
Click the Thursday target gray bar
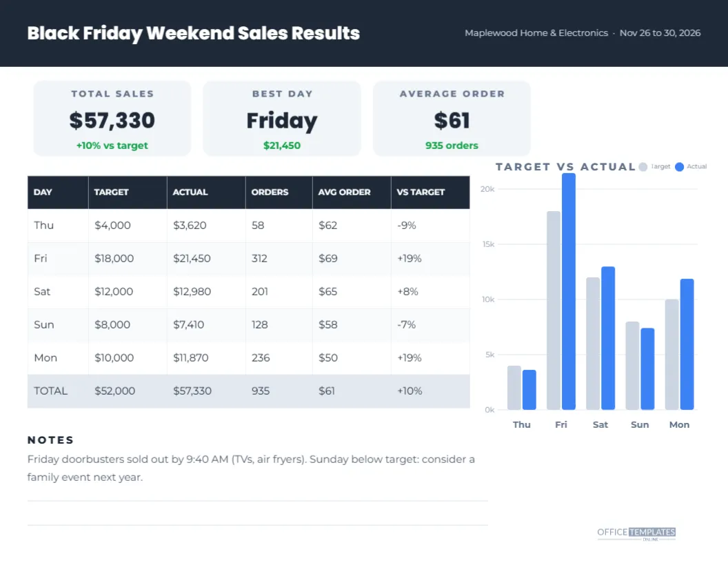click(514, 388)
